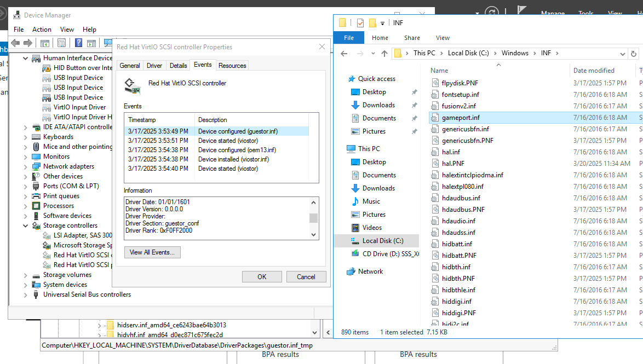
Task: Expand hidserv.inf_amd64 registry key
Action: click(x=99, y=326)
